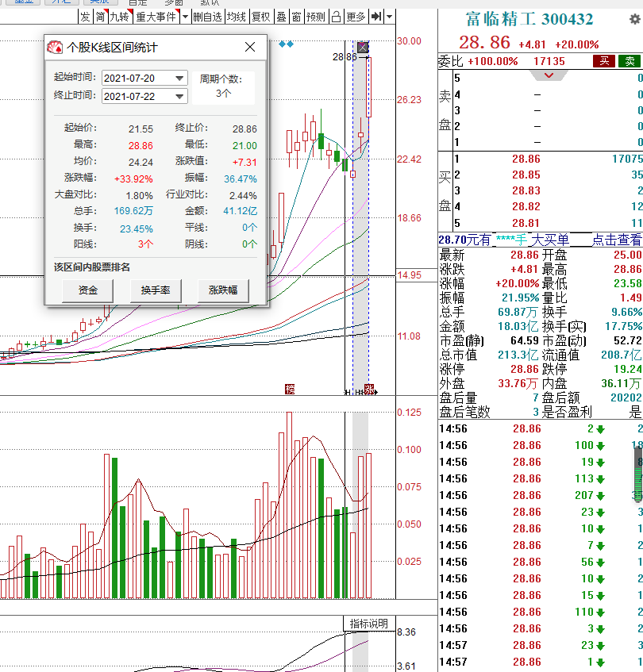Open the 更多 more options menu

point(356,17)
